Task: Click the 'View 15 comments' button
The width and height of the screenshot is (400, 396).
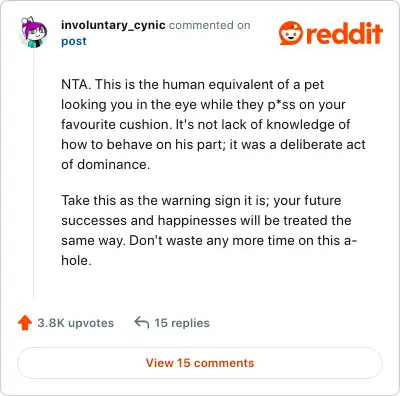Action: (x=200, y=363)
